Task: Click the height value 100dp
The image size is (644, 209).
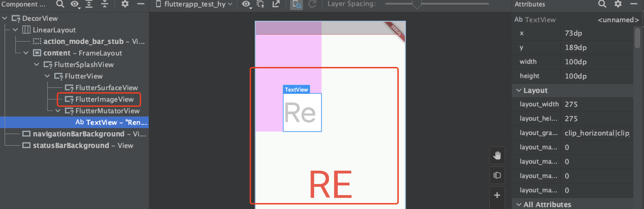Action: click(576, 76)
